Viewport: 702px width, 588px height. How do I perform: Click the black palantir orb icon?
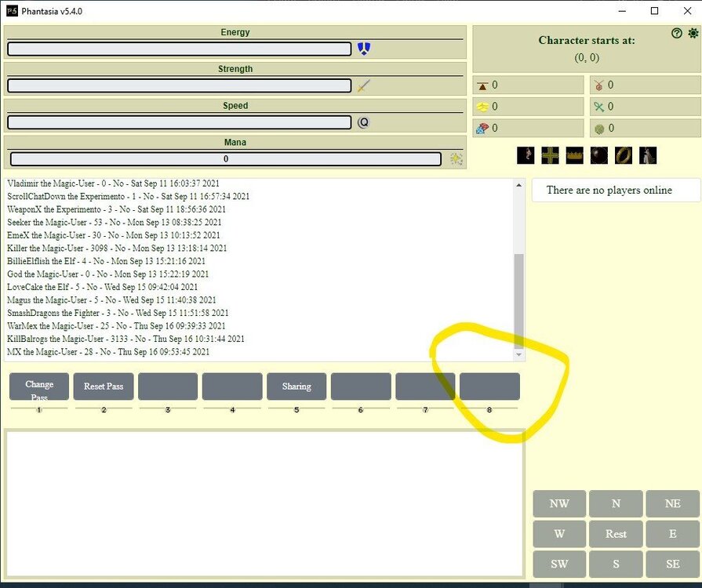coord(599,155)
